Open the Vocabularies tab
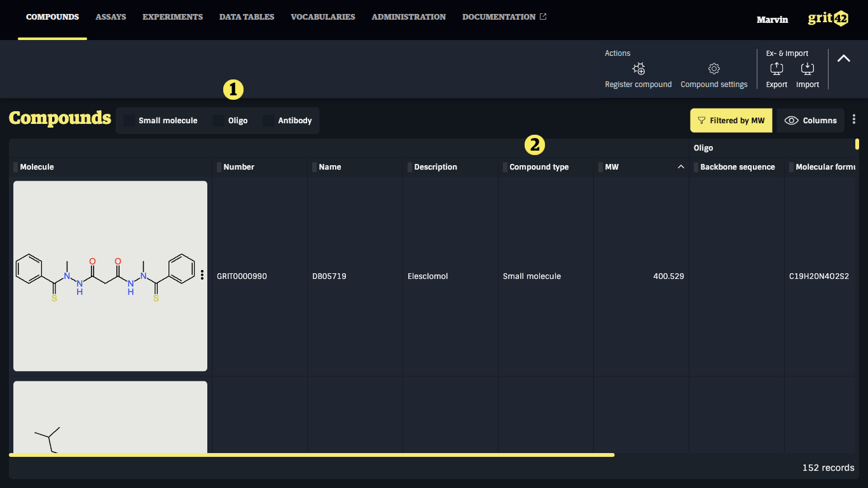Viewport: 868px width, 488px height. pos(323,17)
